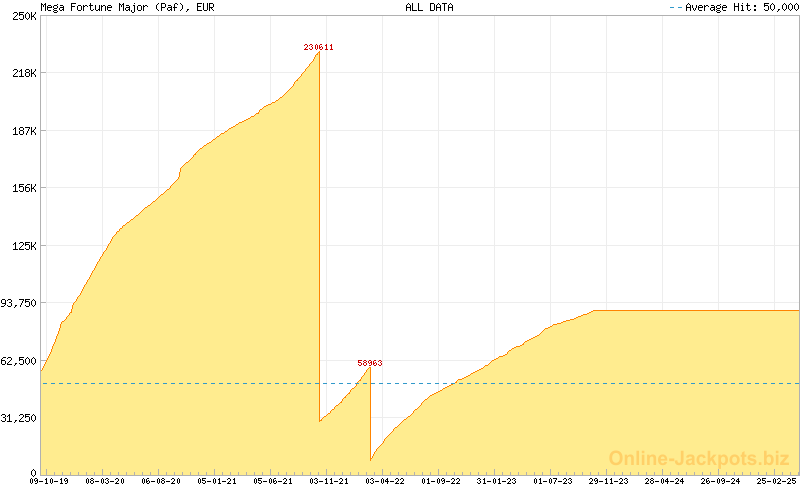Screen dimensions: 800x490
Task: Click the 03-11-21 date on x-axis
Action: [x=329, y=481]
